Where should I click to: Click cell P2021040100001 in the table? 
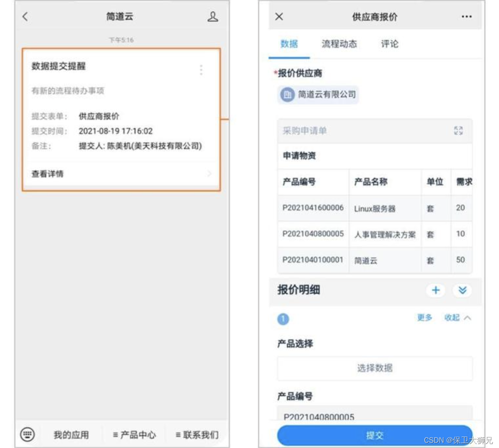[x=313, y=260]
